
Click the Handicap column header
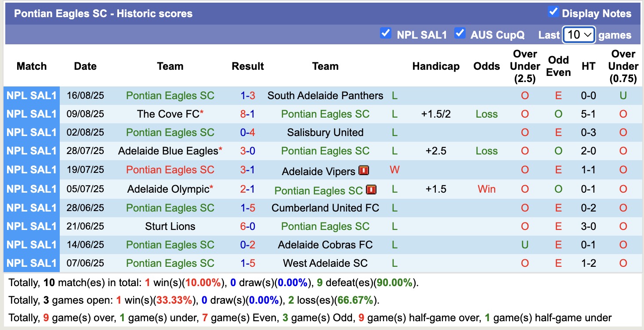(436, 66)
